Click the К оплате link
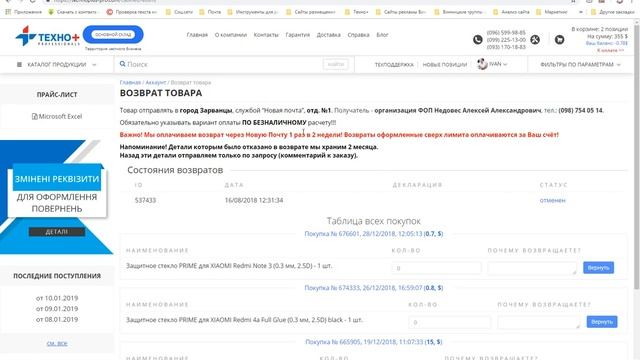Image resolution: width=640 pixels, height=360 pixels. (x=611, y=50)
